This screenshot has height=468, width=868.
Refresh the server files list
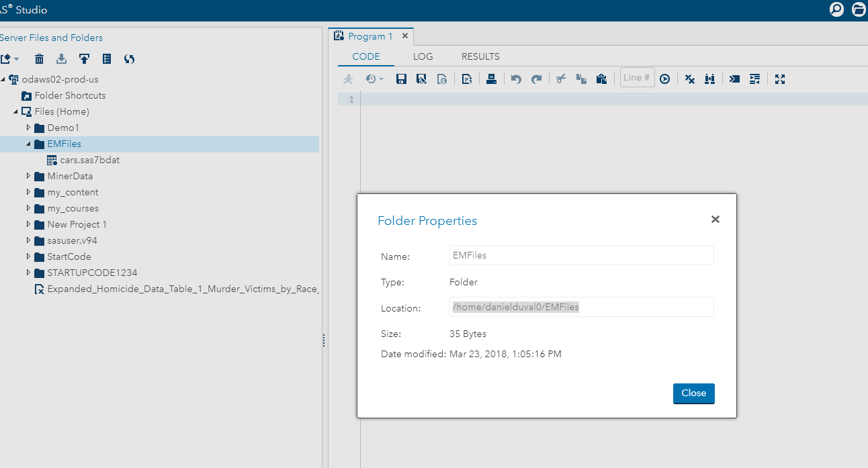tap(129, 59)
